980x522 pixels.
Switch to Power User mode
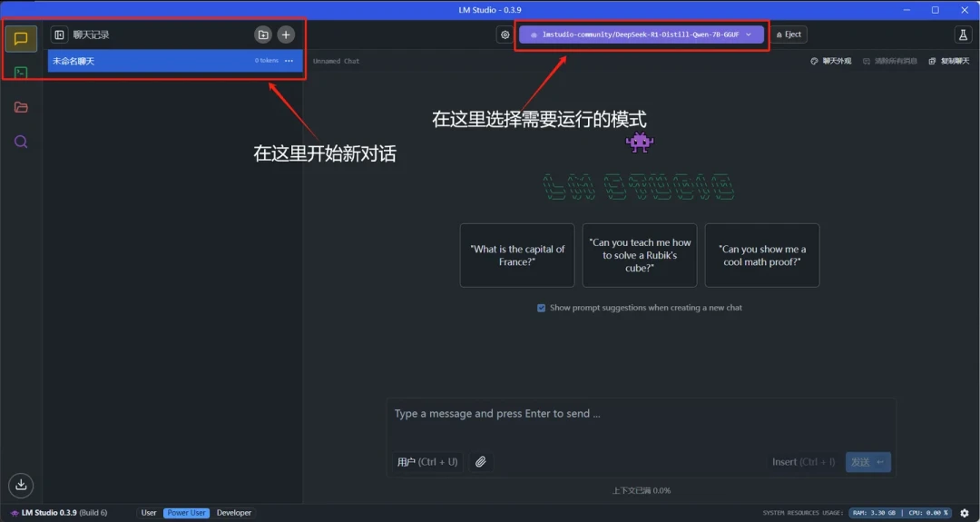tap(186, 513)
